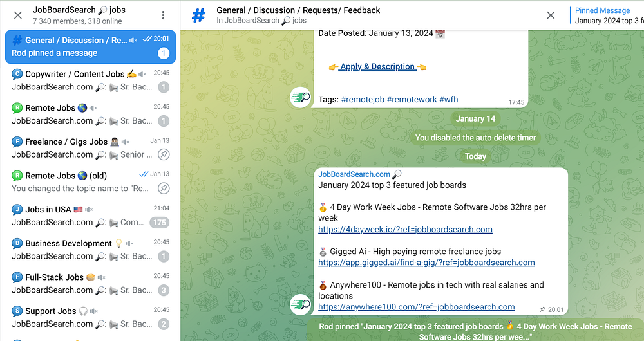This screenshot has height=341, width=644.
Task: Click muted speaker icon on Jobs in USA
Action: pyautogui.click(x=89, y=210)
